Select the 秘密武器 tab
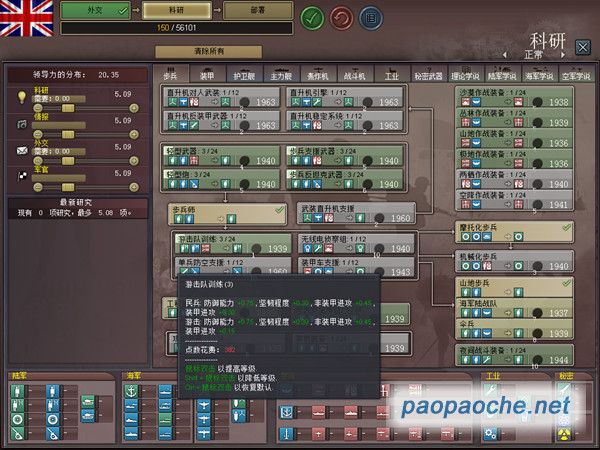 [x=429, y=73]
